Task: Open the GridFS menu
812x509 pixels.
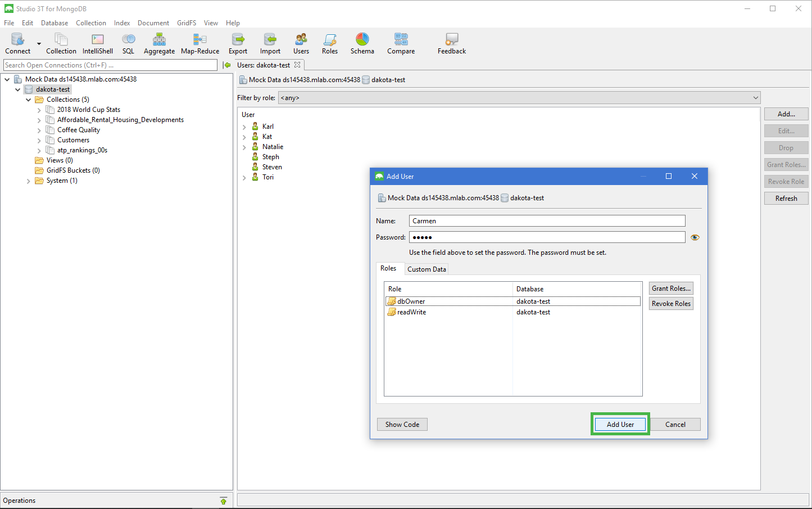Action: pos(187,23)
